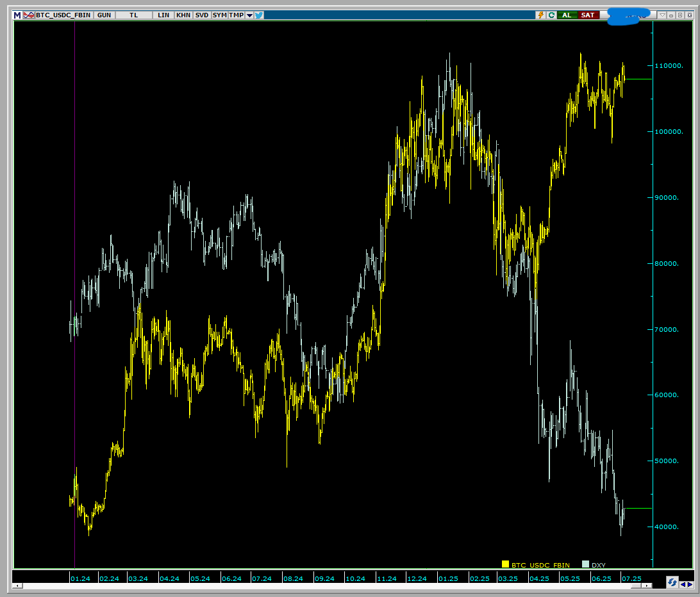
Task: Open the chart type candlestick icon
Action: [29, 15]
